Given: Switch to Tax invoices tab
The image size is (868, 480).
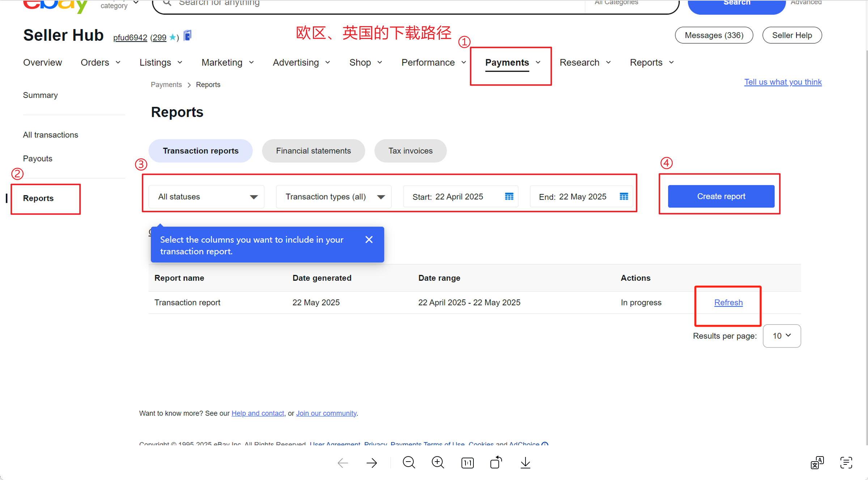Looking at the screenshot, I should coord(410,151).
